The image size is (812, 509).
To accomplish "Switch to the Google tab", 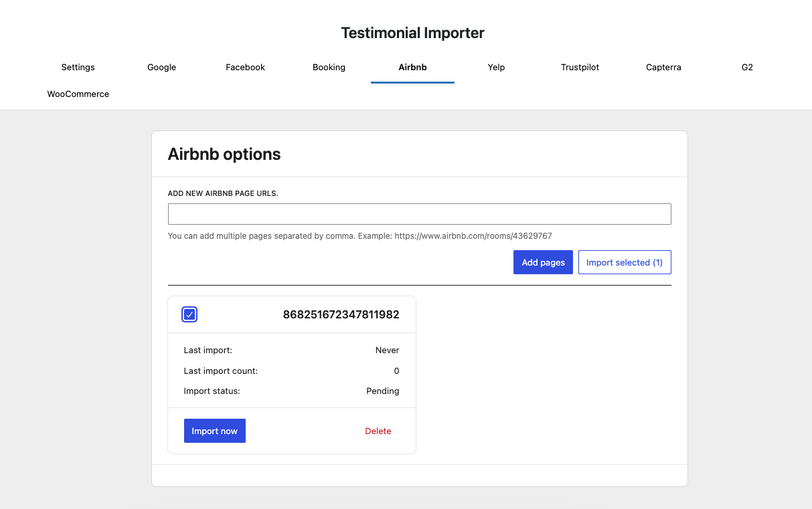I will click(x=161, y=68).
